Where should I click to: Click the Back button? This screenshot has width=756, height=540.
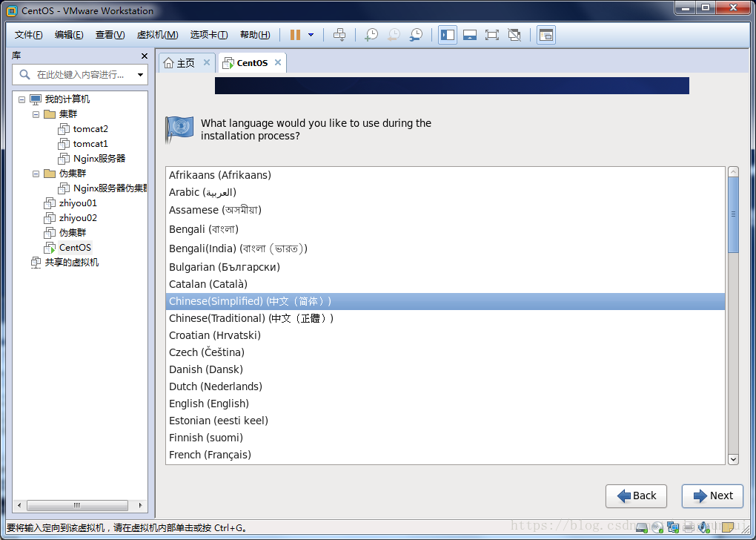(636, 496)
